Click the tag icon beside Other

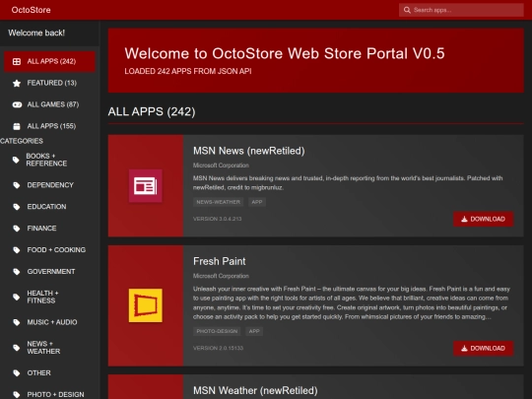click(17, 373)
